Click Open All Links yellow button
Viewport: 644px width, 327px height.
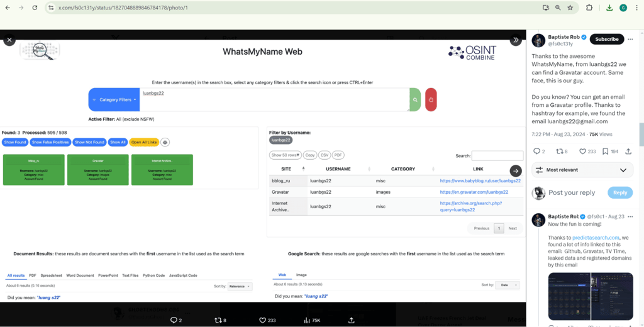pyautogui.click(x=144, y=142)
